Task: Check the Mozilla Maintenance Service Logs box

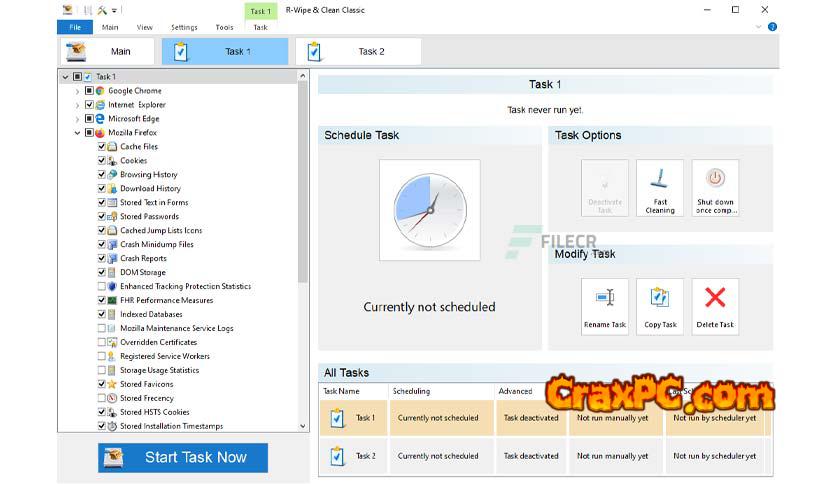Action: coord(101,328)
